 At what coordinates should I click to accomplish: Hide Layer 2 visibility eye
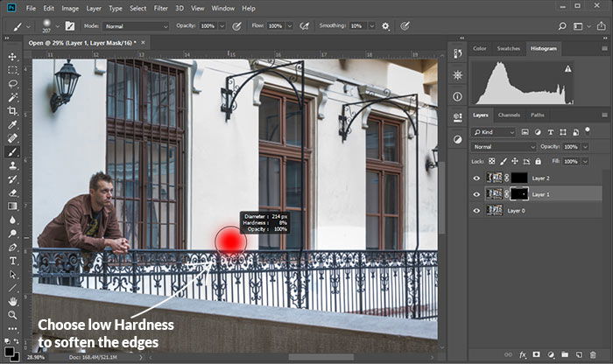476,178
